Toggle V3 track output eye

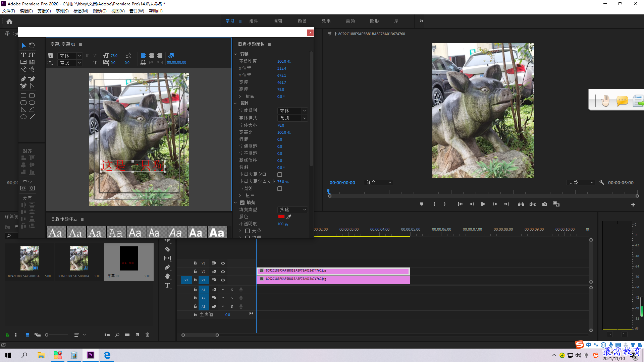click(x=223, y=263)
